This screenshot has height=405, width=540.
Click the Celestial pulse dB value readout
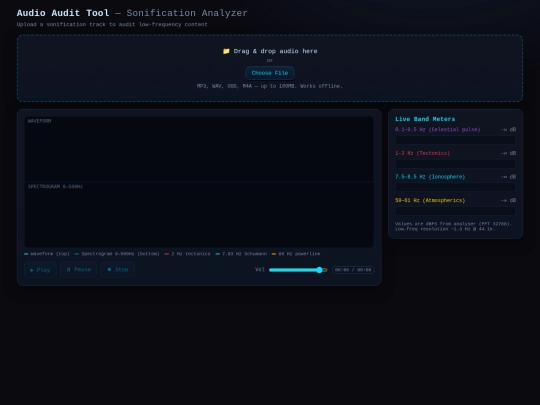pos(508,129)
